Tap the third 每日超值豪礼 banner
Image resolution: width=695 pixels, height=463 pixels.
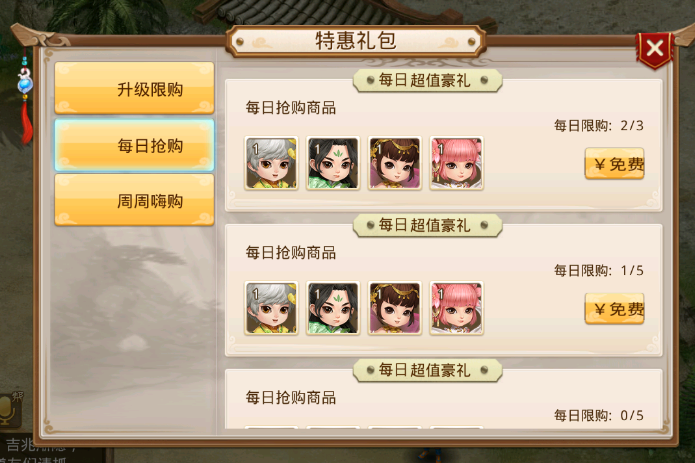428,370
